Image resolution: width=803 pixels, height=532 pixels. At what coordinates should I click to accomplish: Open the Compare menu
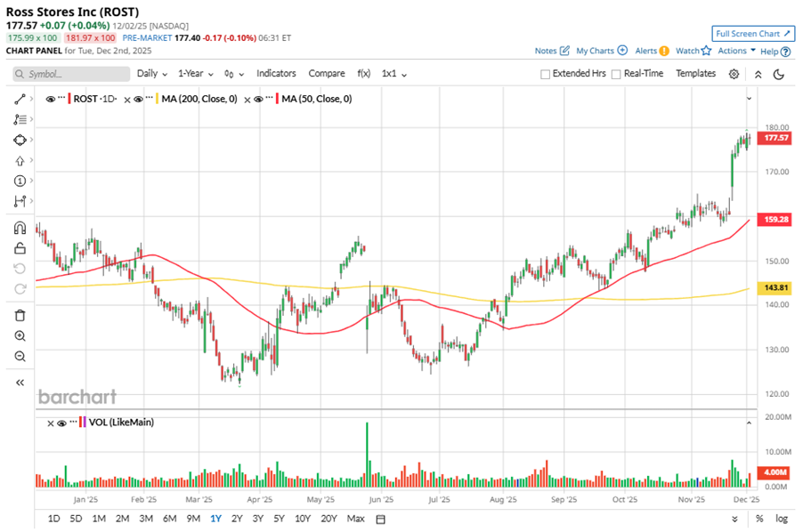point(326,74)
